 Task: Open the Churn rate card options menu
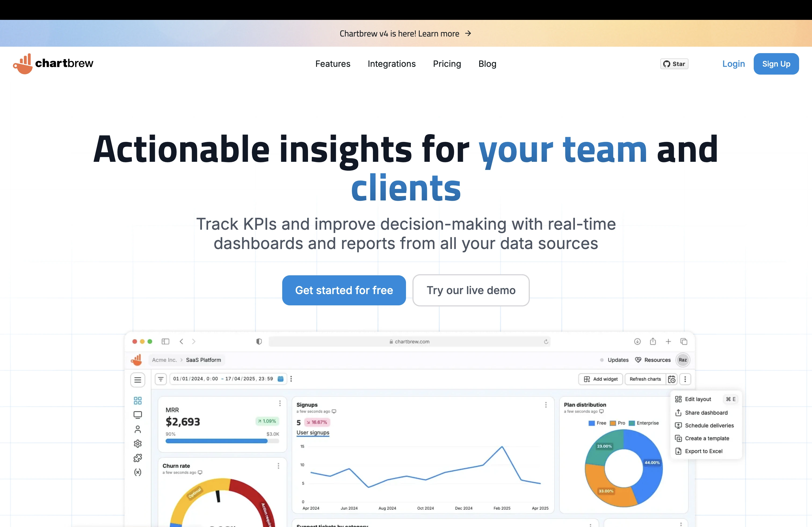pos(278,466)
